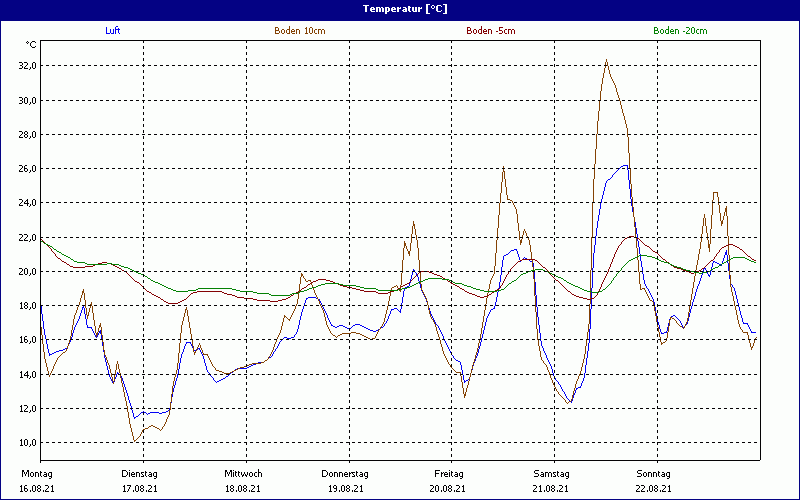Click the date 17.08.21
800x500 pixels.
(140, 488)
